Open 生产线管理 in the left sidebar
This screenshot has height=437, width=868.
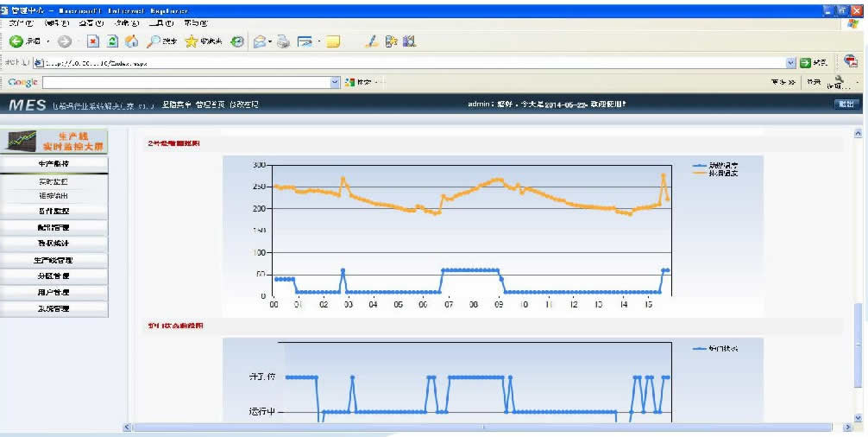(53, 260)
